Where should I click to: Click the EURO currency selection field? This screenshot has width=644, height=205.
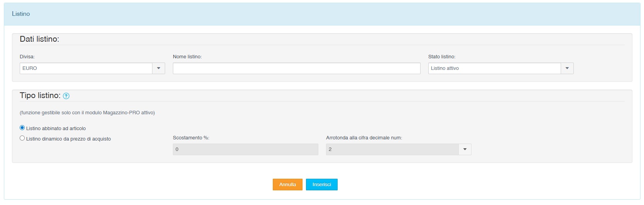(86, 68)
